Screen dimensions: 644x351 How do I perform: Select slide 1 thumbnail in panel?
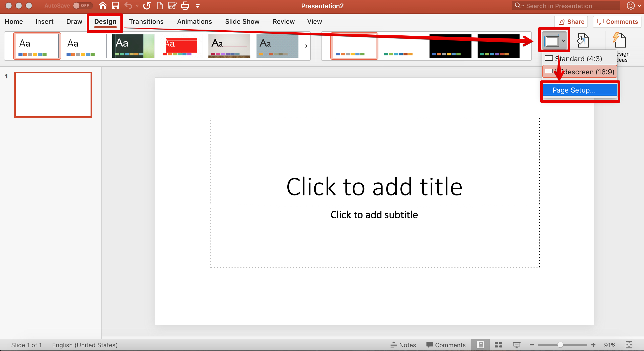(x=53, y=95)
